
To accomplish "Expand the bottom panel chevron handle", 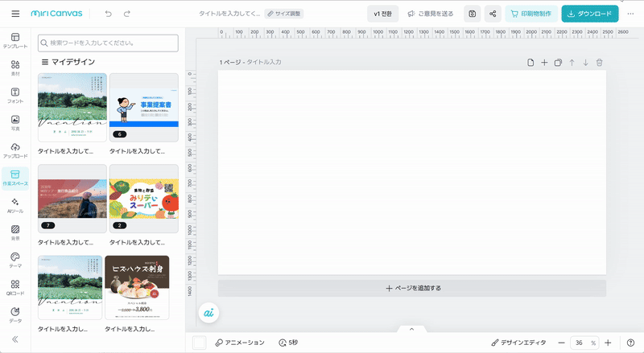I will pyautogui.click(x=411, y=328).
